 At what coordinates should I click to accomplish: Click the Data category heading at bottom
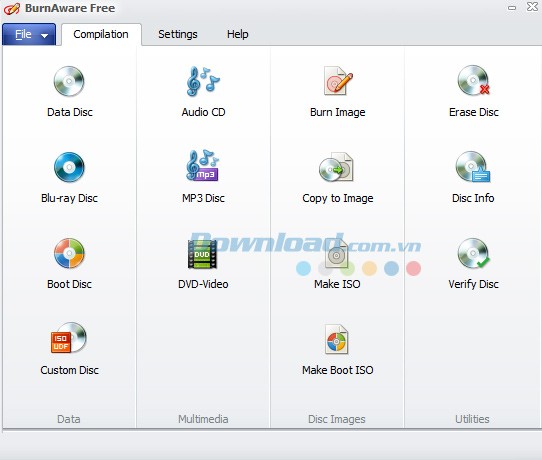click(69, 419)
